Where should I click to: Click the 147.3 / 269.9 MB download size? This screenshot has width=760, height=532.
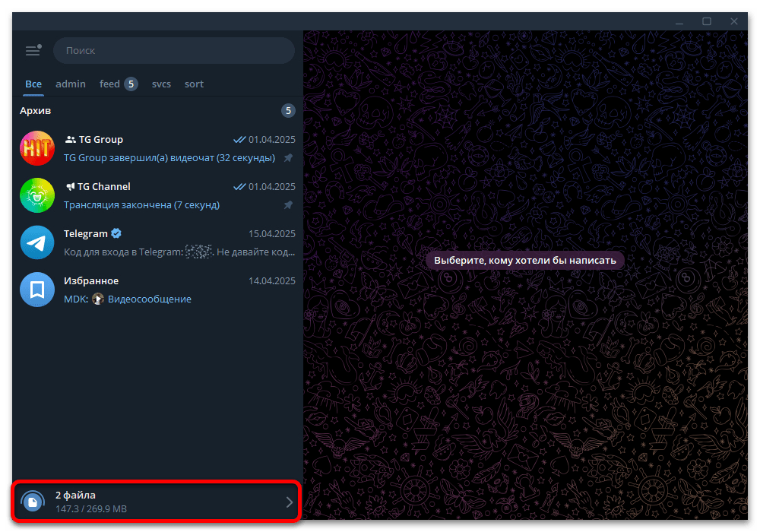point(91,508)
